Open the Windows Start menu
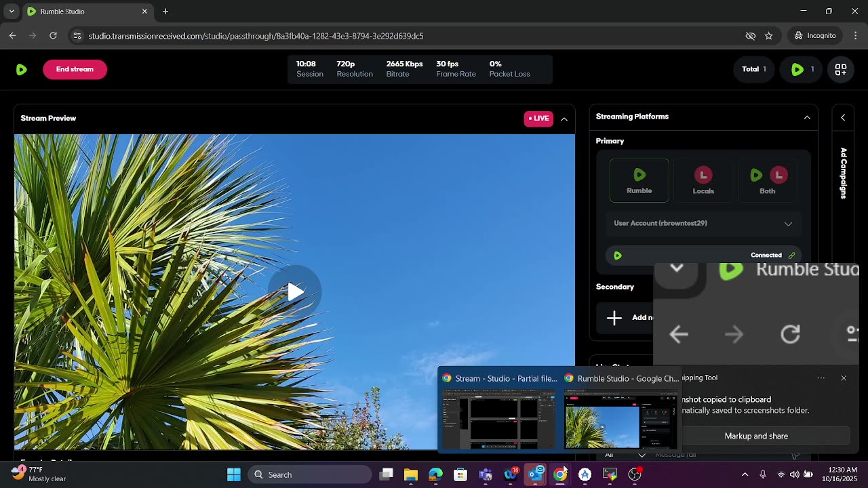 (234, 474)
